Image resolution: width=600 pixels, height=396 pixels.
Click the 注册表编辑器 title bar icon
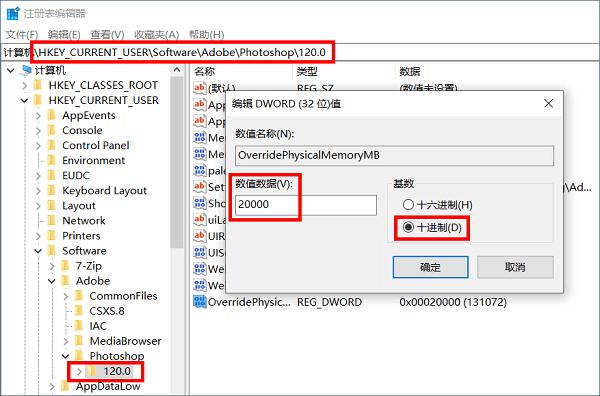pyautogui.click(x=13, y=13)
